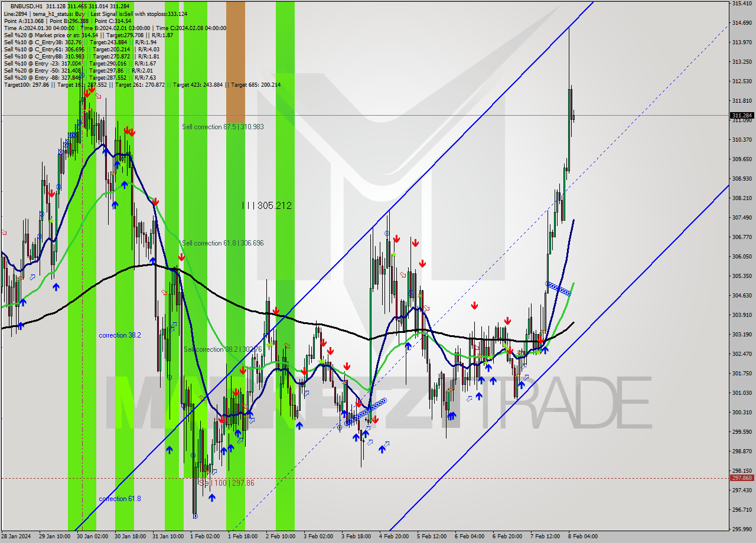
Task: Click the current price tag 311.284
Action: 742,115
